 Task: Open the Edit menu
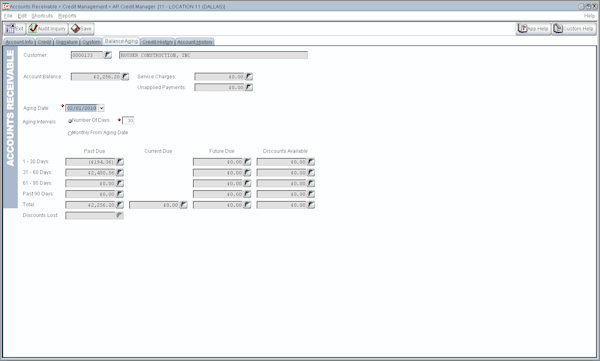(x=22, y=16)
